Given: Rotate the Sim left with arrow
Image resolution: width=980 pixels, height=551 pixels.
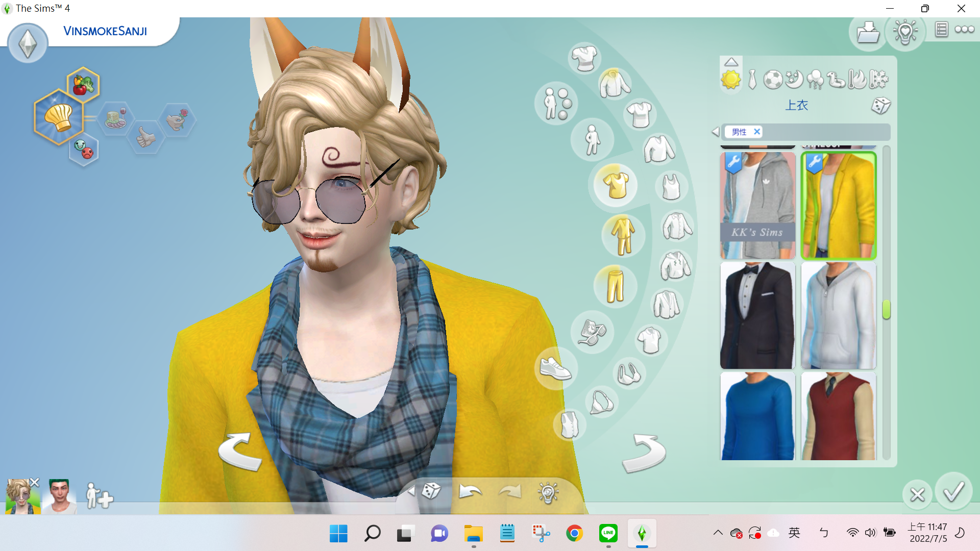Looking at the screenshot, I should click(x=240, y=452).
